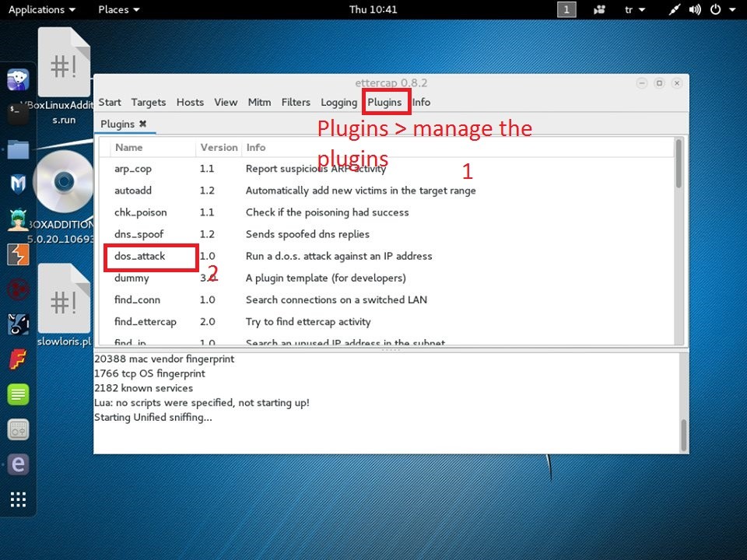747x560 pixels.
Task: Show all applications grid in dock
Action: coord(18,499)
